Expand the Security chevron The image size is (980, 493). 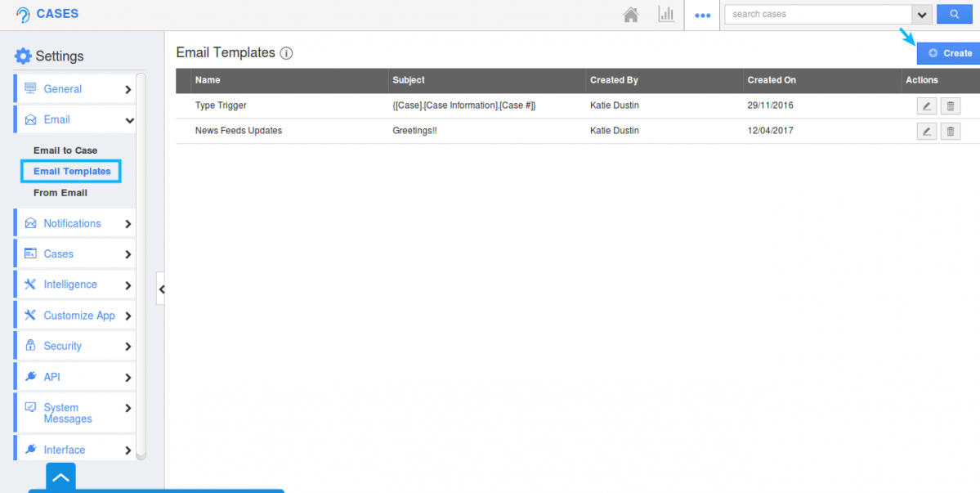[x=128, y=347]
